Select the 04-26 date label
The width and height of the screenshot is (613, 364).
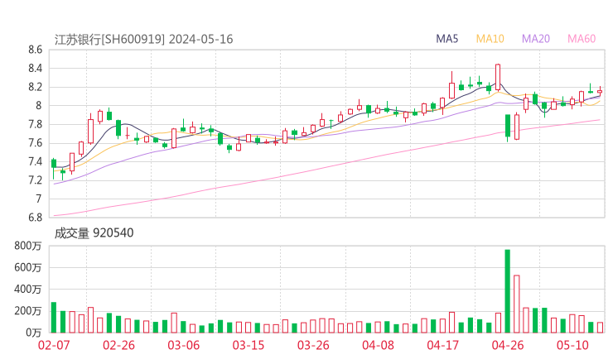click(x=508, y=345)
